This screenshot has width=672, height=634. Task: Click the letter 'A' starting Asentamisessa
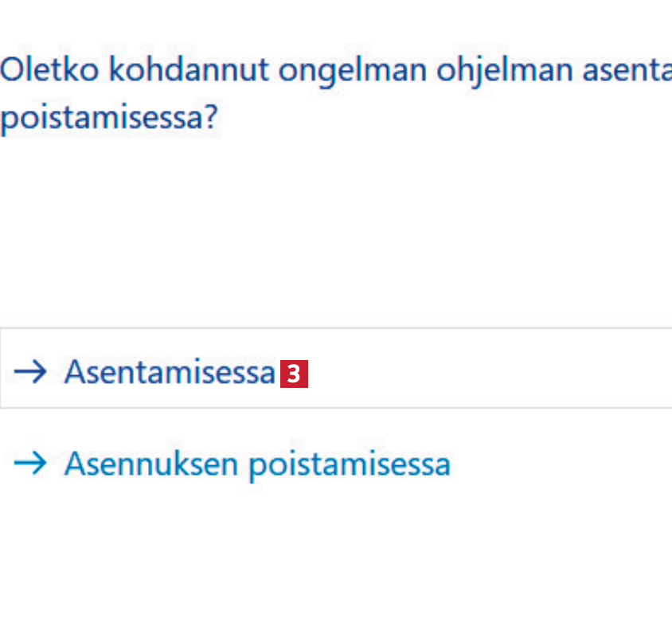(75, 372)
